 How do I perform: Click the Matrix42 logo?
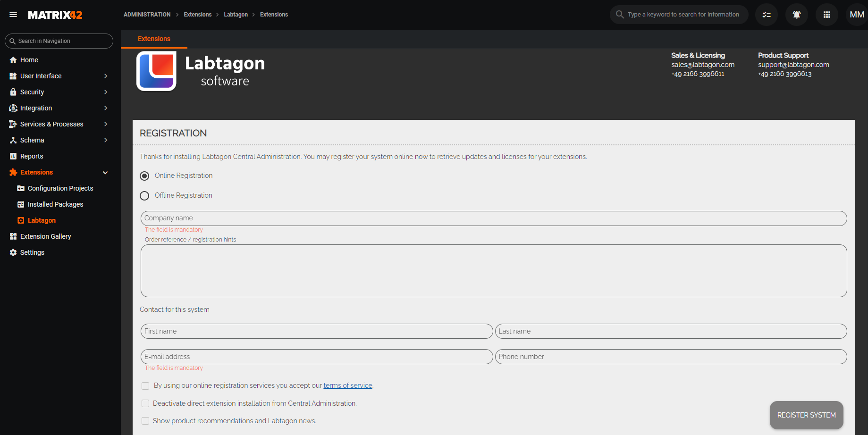click(55, 15)
